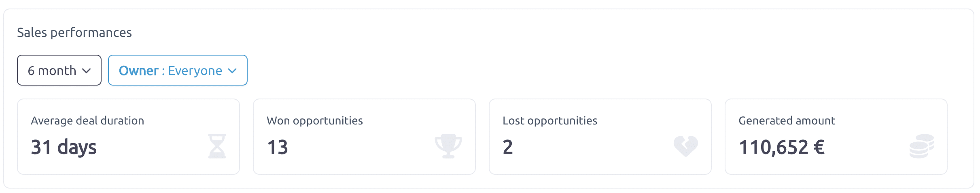This screenshot has height=193, width=980.
Task: Click the 110,652 € amount value
Action: [782, 147]
